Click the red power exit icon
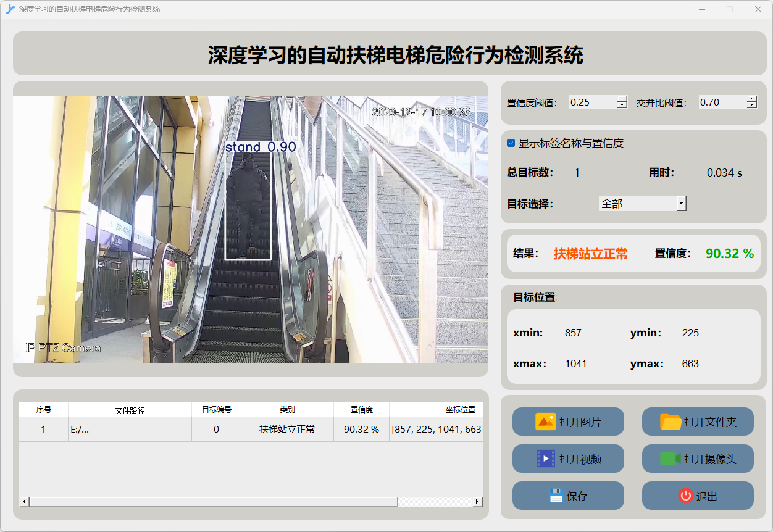 click(685, 496)
